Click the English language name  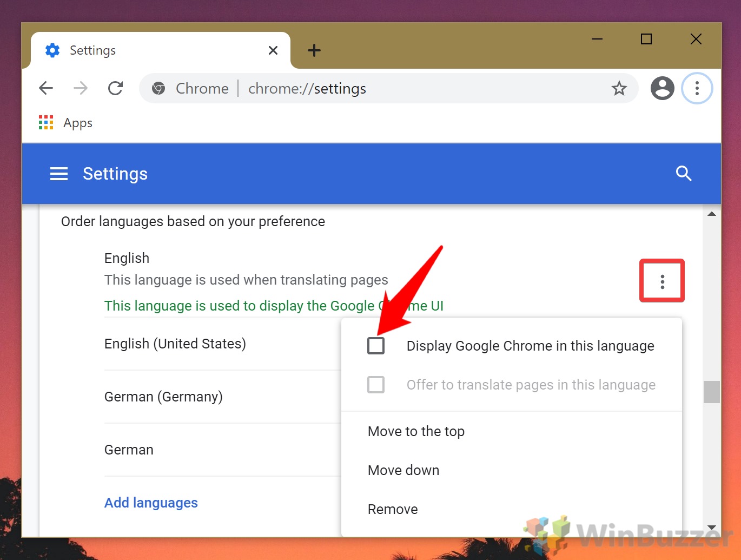[127, 258]
